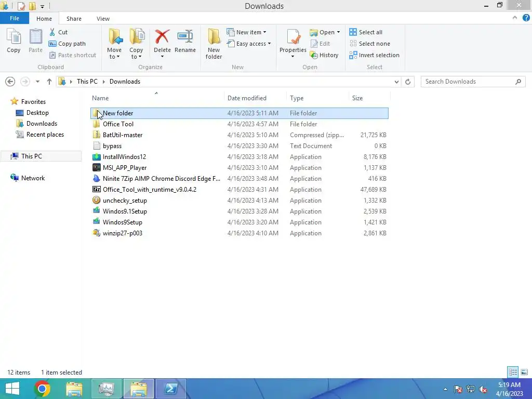Switch to Large icons view in status bar
The height and width of the screenshot is (399, 532).
pyautogui.click(x=524, y=372)
